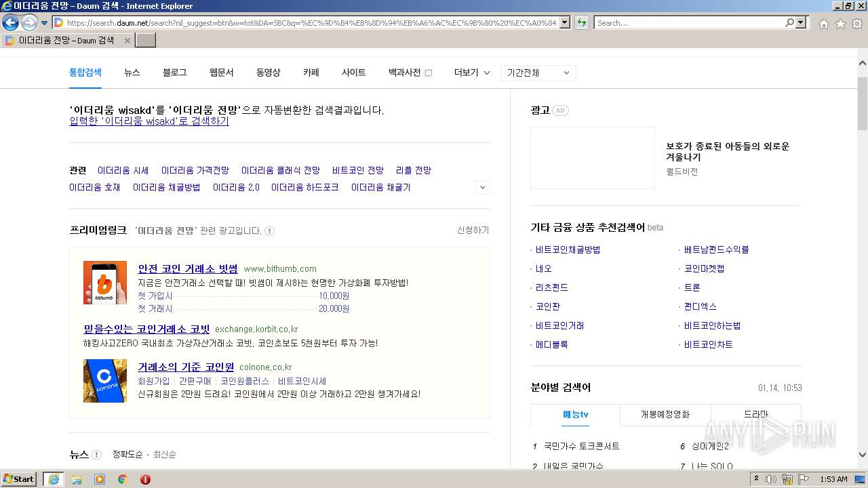Screen dimensions: 868x488
Task: Search with original '이더리움 wjsakd' query link
Action: click(149, 121)
